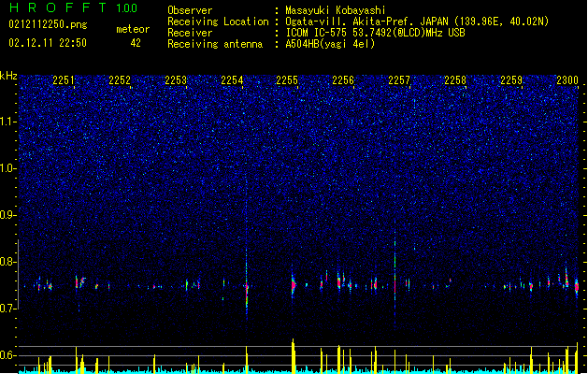Click the meteor label above the count
The image size is (588, 374).
133,29
